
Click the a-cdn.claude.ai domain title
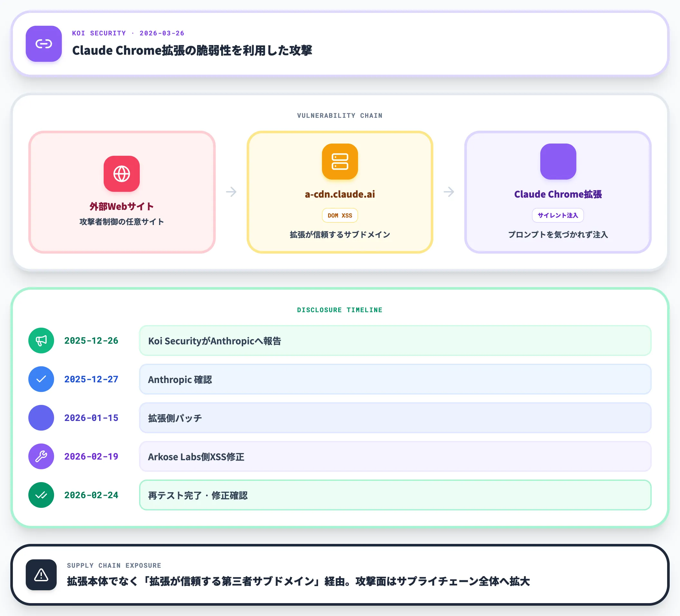pos(340,194)
